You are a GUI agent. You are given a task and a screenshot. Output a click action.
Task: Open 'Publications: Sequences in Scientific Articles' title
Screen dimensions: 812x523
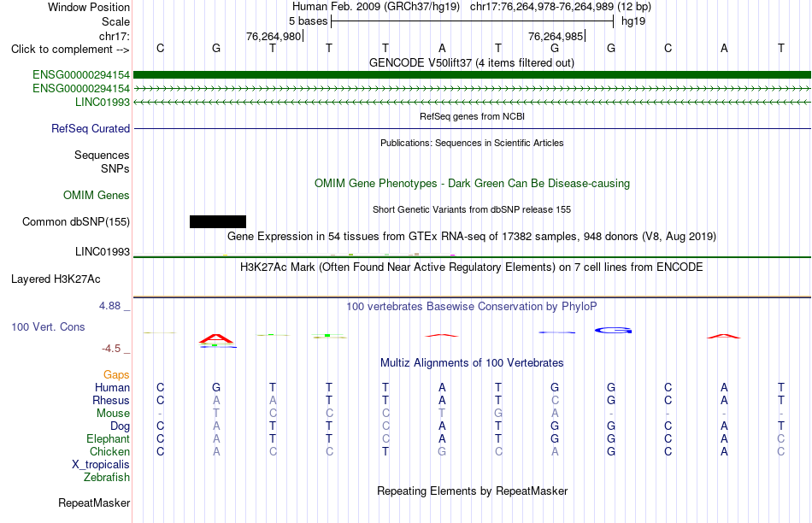coord(472,143)
